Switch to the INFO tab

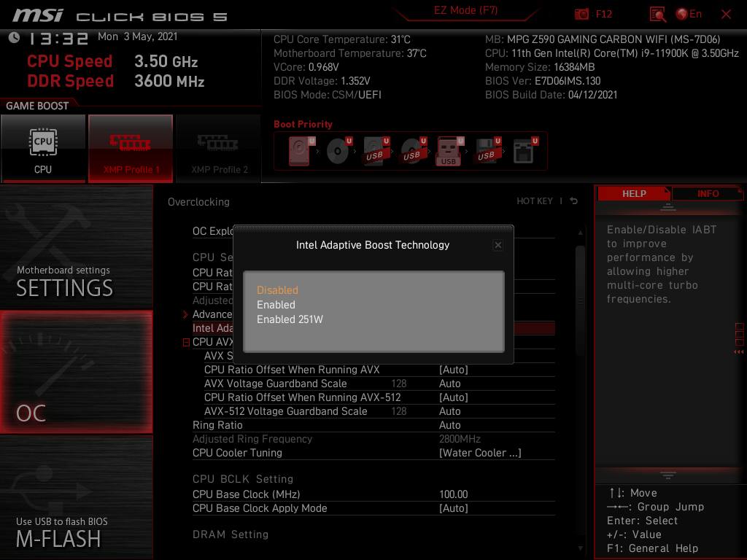coord(708,194)
